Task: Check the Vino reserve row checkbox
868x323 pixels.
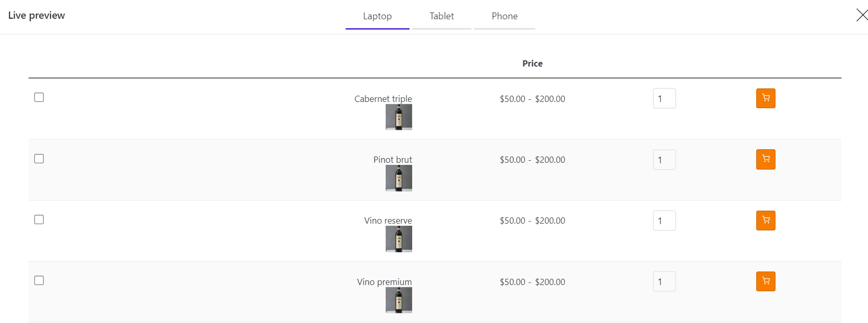Action: click(x=39, y=219)
